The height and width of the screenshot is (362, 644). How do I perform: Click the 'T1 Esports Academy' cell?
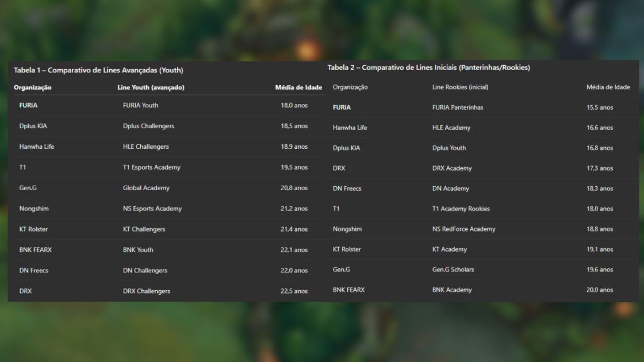point(151,167)
